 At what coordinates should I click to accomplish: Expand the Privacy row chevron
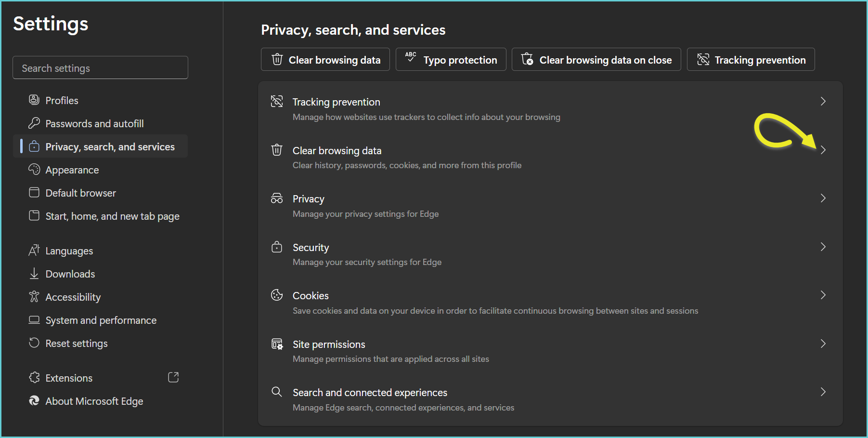823,198
